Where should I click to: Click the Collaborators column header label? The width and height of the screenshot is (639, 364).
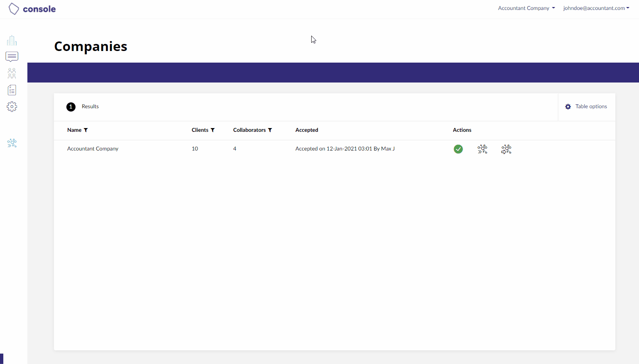click(x=249, y=130)
